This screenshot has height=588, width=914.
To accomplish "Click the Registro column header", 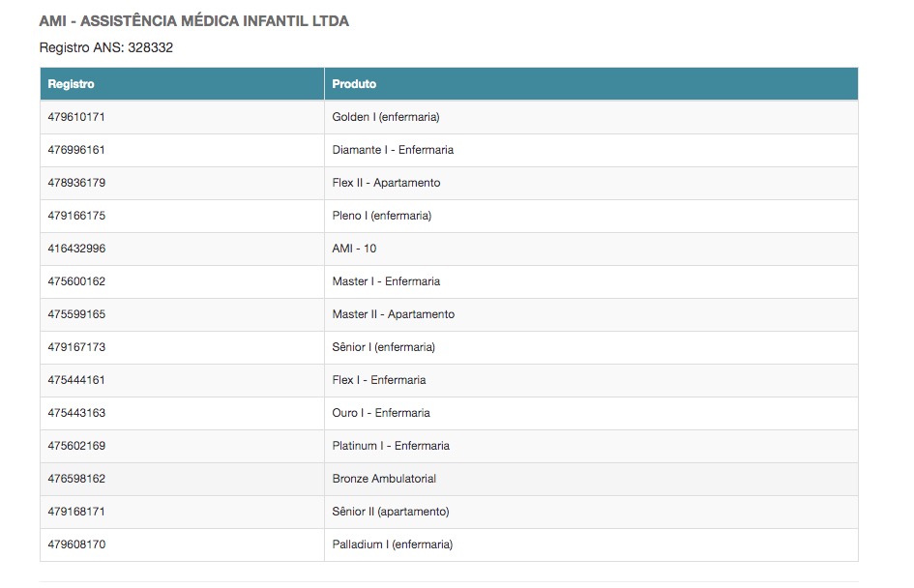I will [71, 84].
